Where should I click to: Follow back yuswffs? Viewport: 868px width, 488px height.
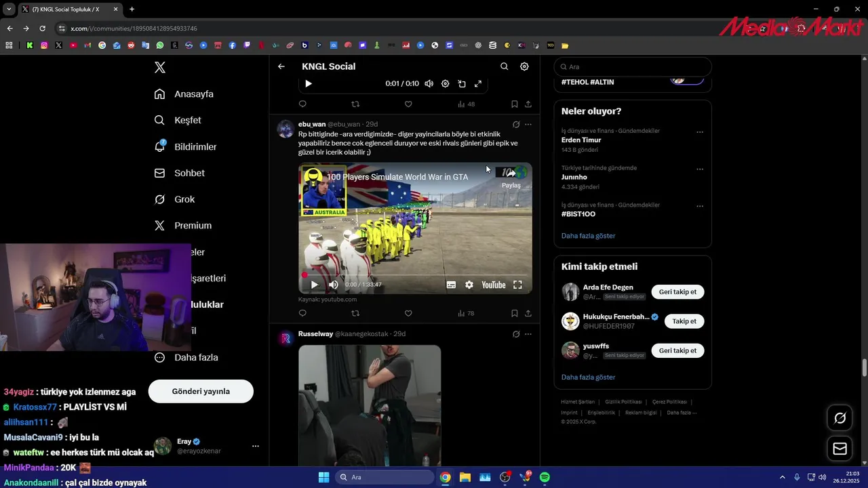[677, 350]
